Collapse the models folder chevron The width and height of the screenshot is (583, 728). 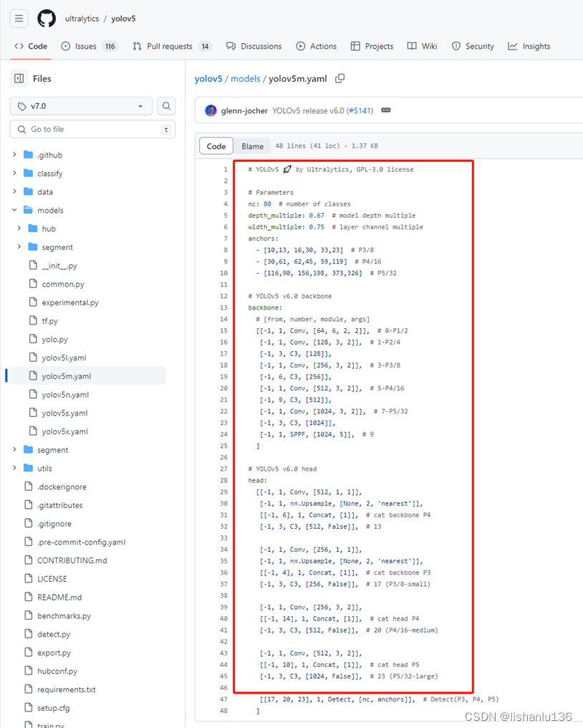14,210
